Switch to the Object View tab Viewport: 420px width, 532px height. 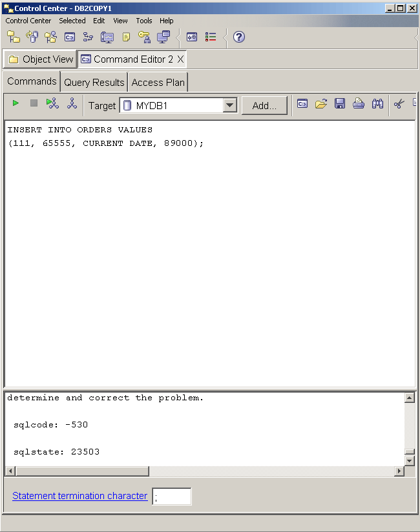(x=41, y=59)
